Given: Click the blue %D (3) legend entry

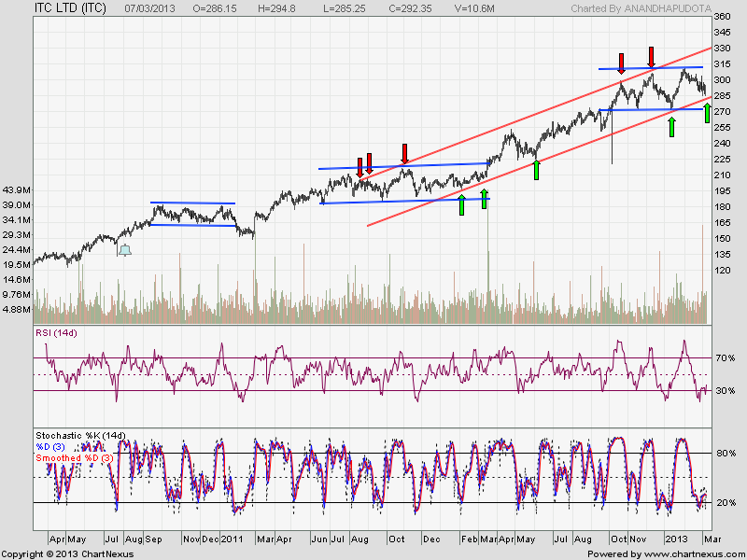Looking at the screenshot, I should point(50,447).
